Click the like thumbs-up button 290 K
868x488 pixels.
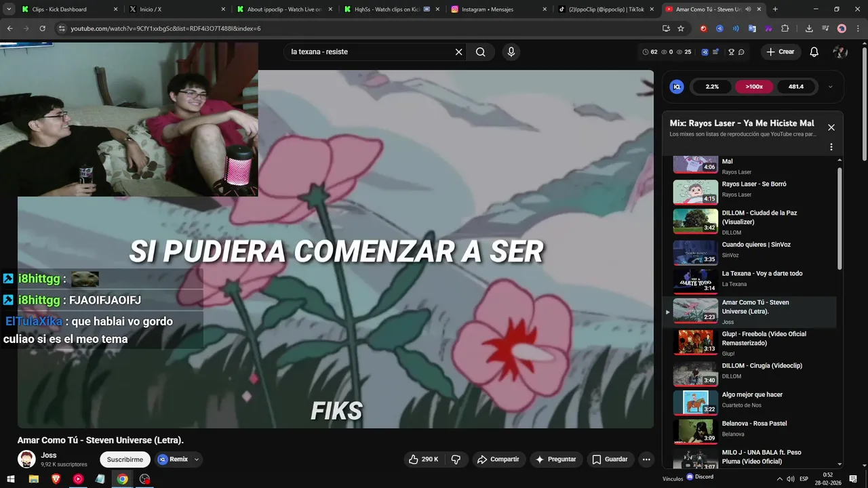(x=424, y=460)
